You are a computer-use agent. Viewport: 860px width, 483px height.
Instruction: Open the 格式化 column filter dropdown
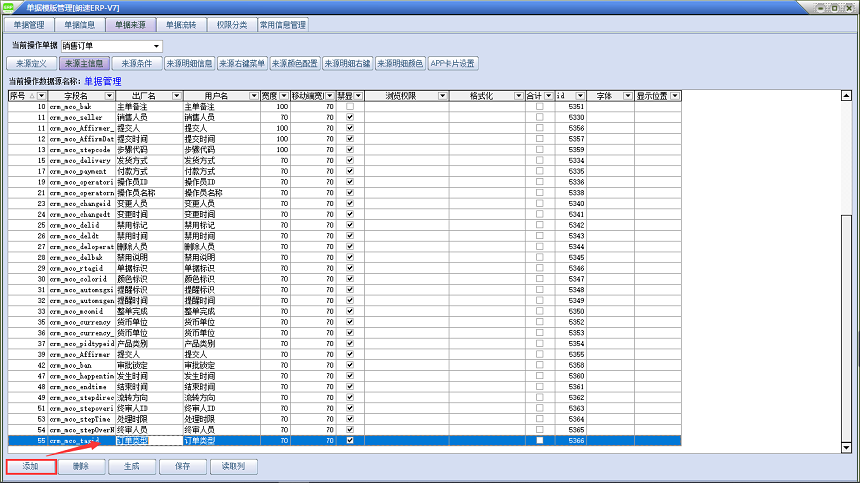tap(518, 96)
